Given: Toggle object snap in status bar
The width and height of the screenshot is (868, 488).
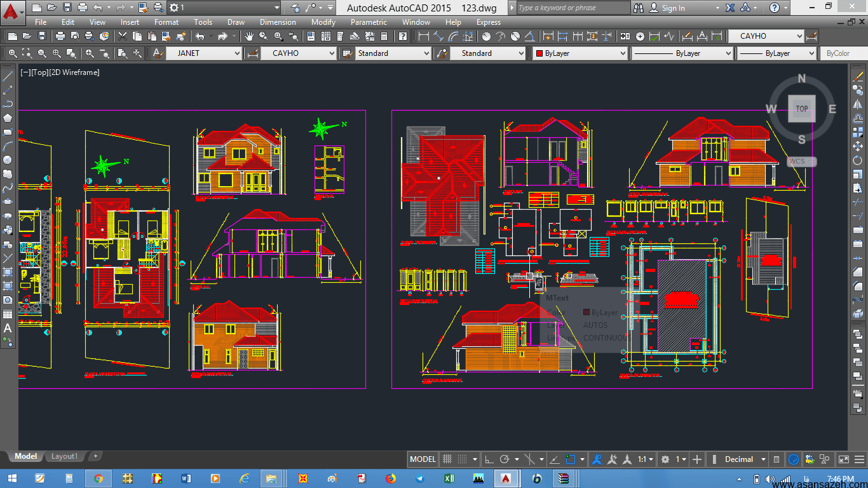Looking at the screenshot, I should click(570, 459).
